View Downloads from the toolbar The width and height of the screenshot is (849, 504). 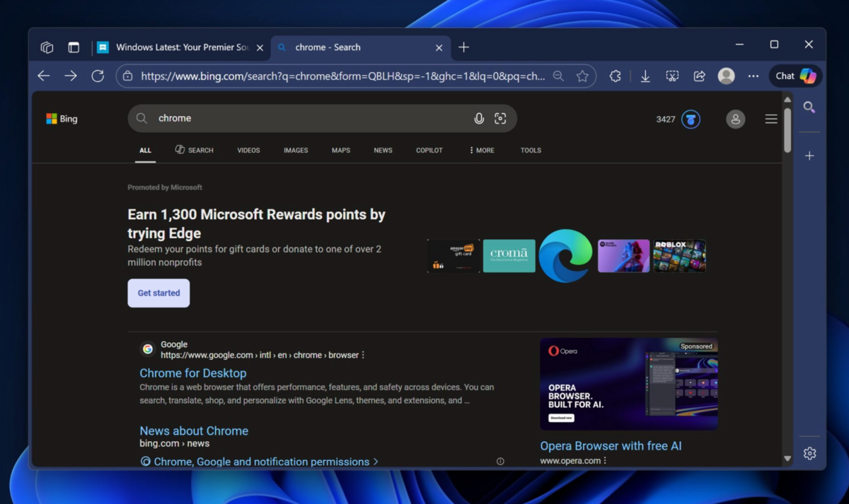(x=645, y=76)
